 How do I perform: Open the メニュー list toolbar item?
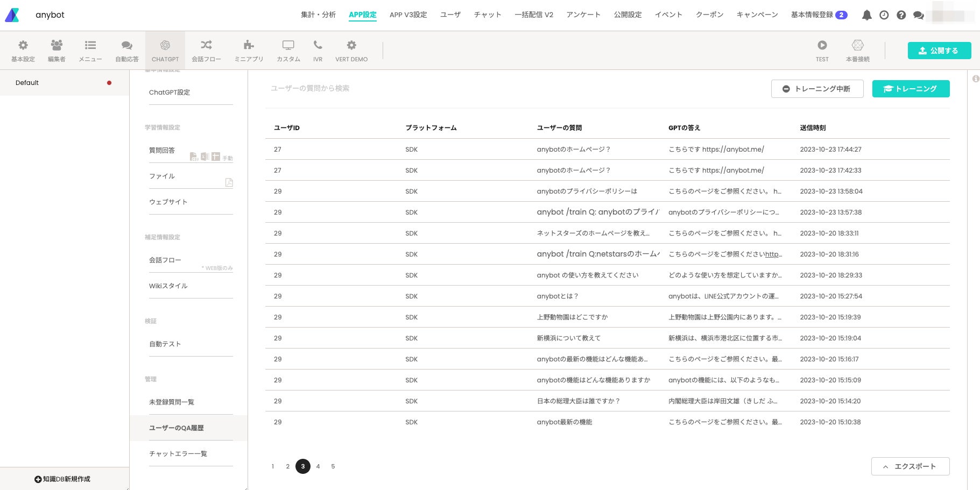[x=90, y=51]
